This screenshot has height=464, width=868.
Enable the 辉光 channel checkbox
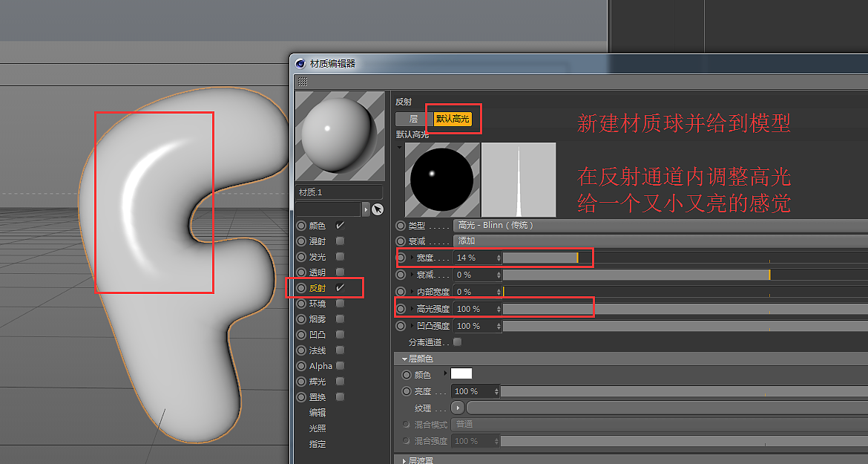point(340,381)
